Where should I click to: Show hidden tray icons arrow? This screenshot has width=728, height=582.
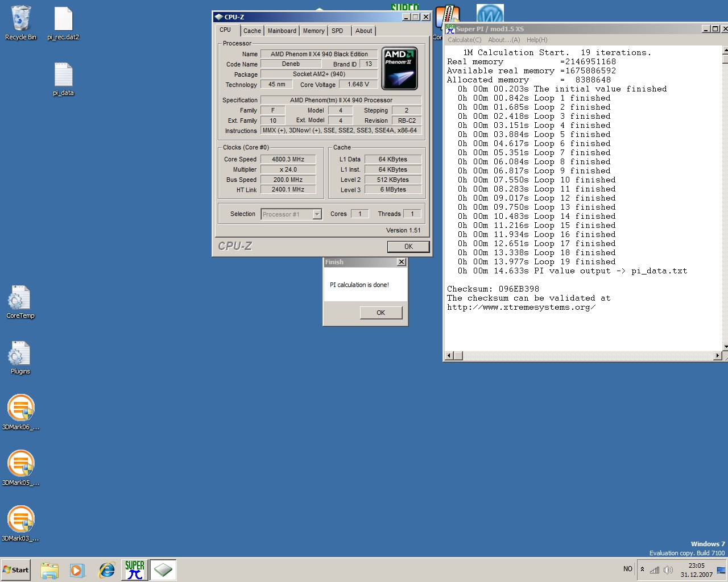click(642, 569)
